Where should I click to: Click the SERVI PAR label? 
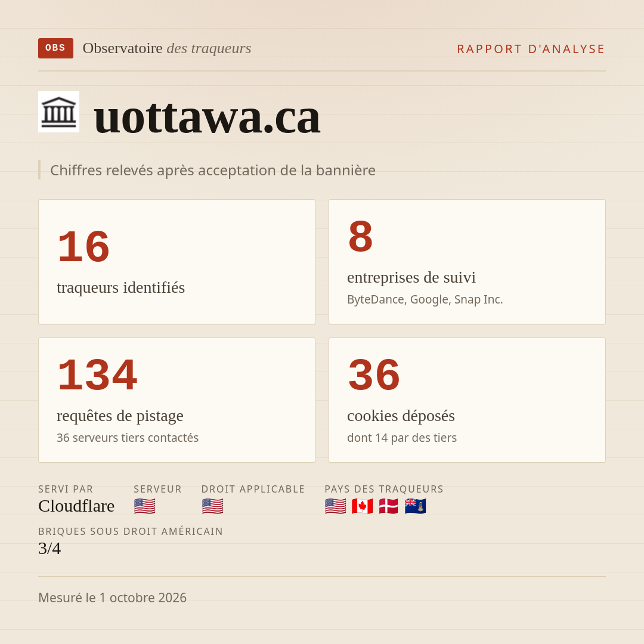tap(66, 489)
